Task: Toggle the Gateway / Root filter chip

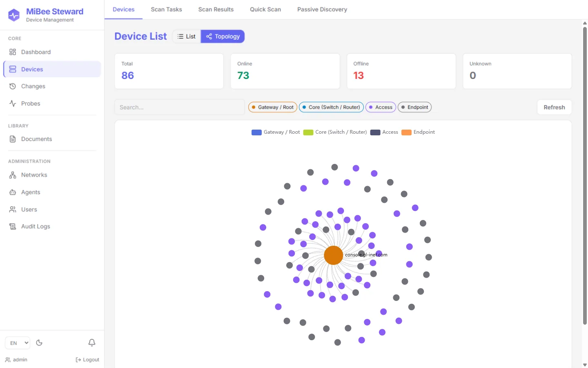Action: click(273, 107)
